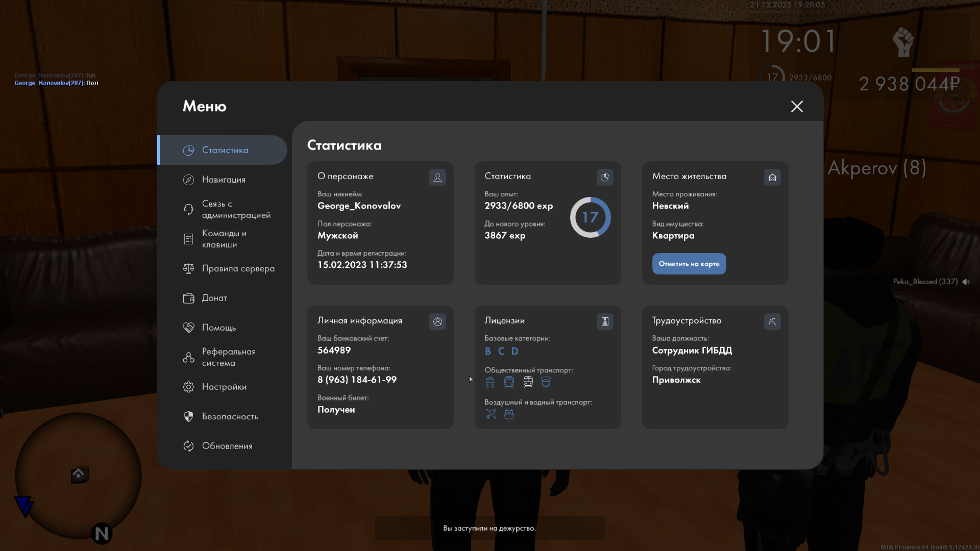Click the boat license icon

(509, 414)
